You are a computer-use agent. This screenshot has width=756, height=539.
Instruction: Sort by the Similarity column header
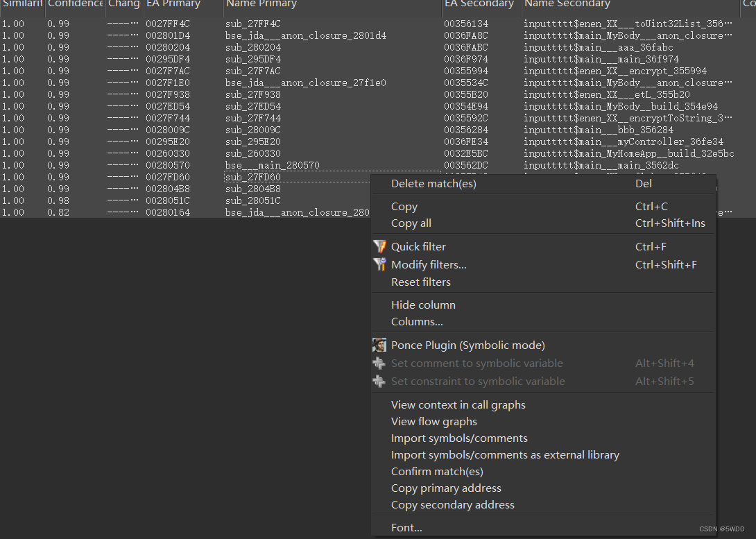pyautogui.click(x=22, y=5)
